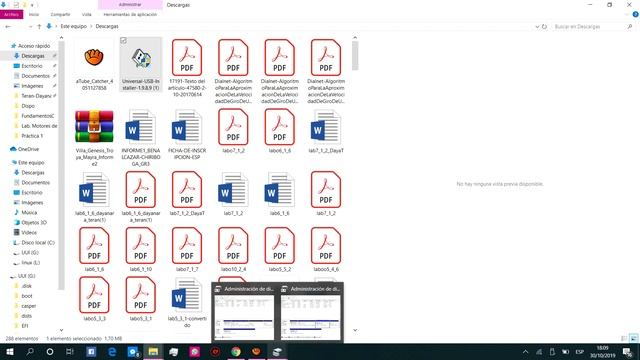The width and height of the screenshot is (640, 360).
Task: Expand the address bar history dropdown
Action: point(537,27)
